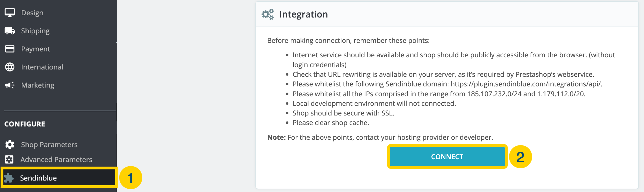Select Marketing in the sidebar
Image resolution: width=644 pixels, height=192 pixels.
[38, 85]
